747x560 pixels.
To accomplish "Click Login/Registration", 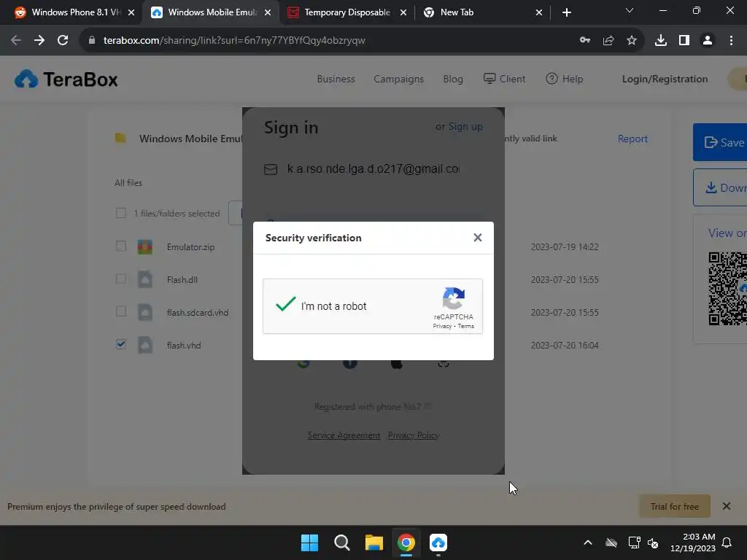I will (x=665, y=79).
